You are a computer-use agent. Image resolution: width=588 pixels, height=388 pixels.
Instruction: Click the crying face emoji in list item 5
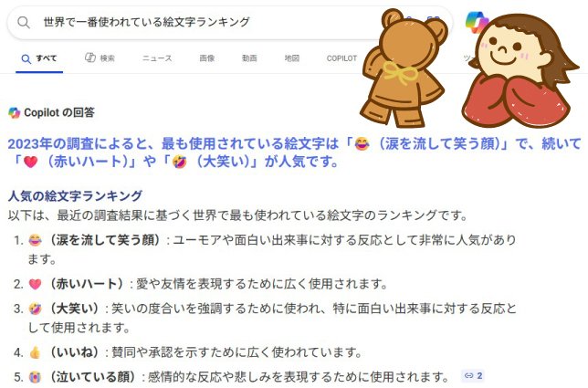point(35,377)
